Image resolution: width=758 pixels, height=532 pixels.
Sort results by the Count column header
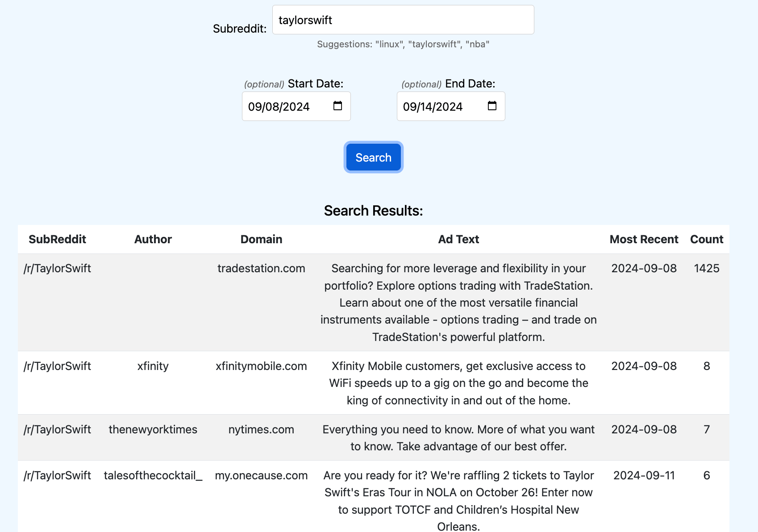[707, 239]
